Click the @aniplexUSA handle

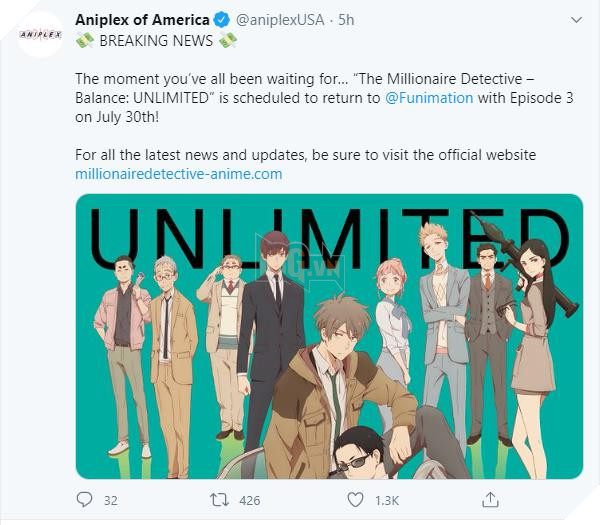point(280,20)
